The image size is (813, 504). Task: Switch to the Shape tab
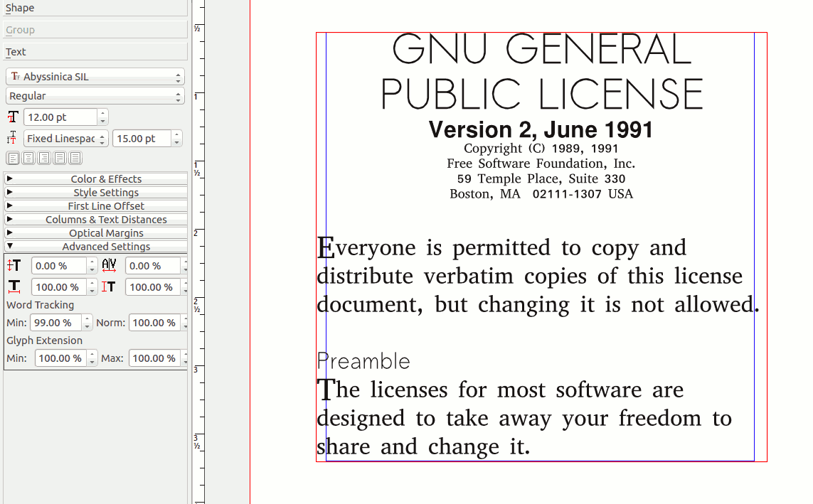tap(95, 8)
